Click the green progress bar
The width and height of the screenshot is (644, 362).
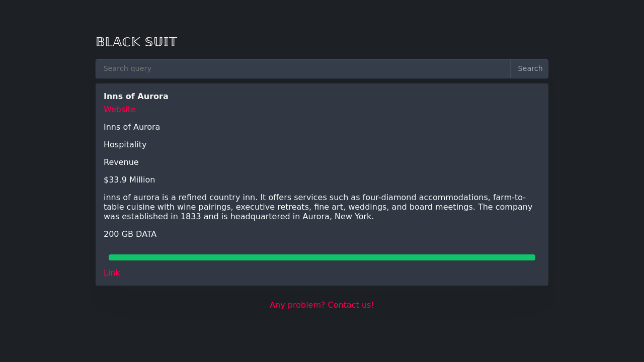pyautogui.click(x=322, y=257)
